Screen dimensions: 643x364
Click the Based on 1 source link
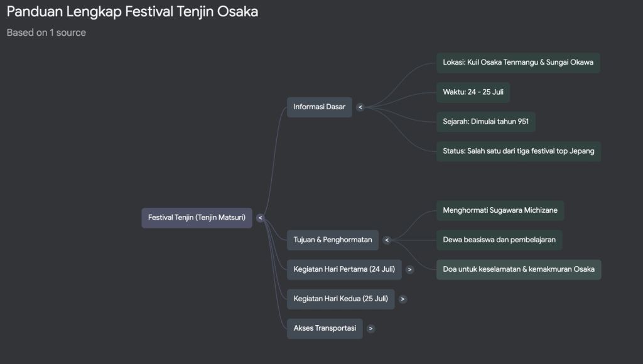pyautogui.click(x=46, y=33)
